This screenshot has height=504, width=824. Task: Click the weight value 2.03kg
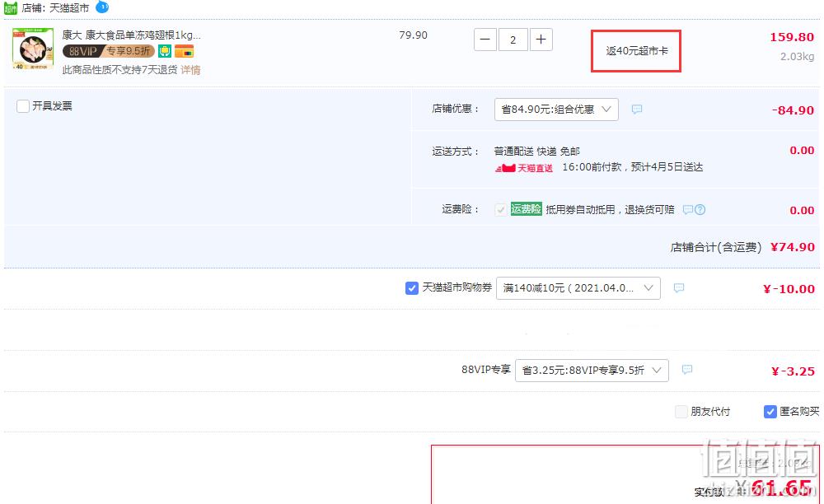pos(797,56)
